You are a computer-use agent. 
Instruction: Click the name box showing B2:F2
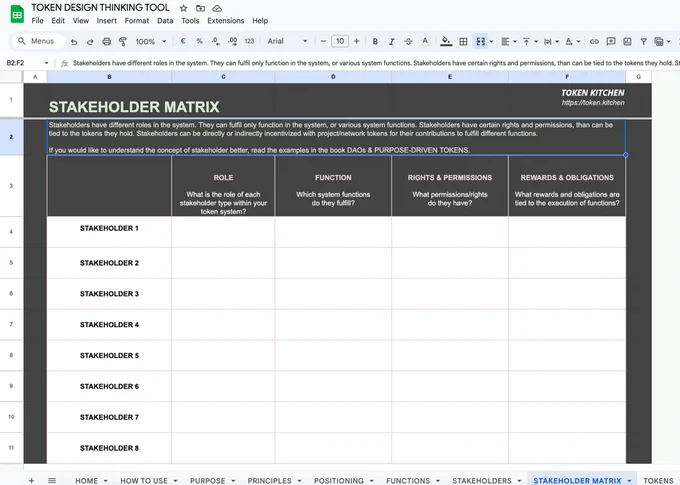point(27,63)
